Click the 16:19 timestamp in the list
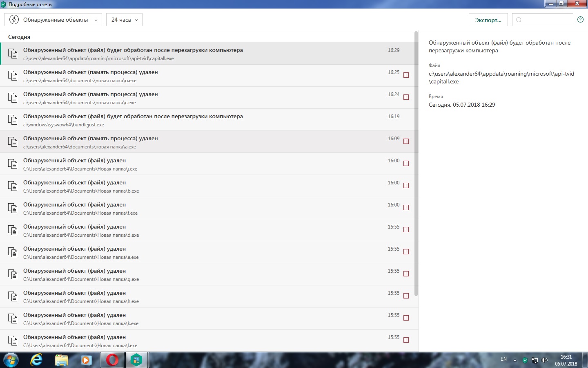Image resolution: width=588 pixels, height=368 pixels. tap(394, 117)
